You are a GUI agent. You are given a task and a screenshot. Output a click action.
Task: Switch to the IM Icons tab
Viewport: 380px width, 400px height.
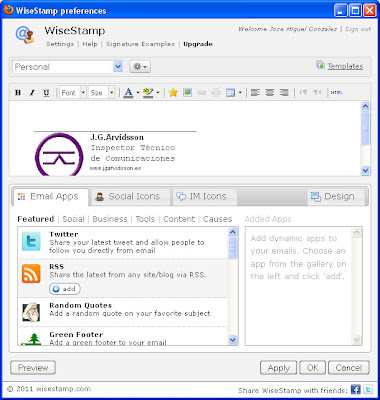(x=205, y=197)
